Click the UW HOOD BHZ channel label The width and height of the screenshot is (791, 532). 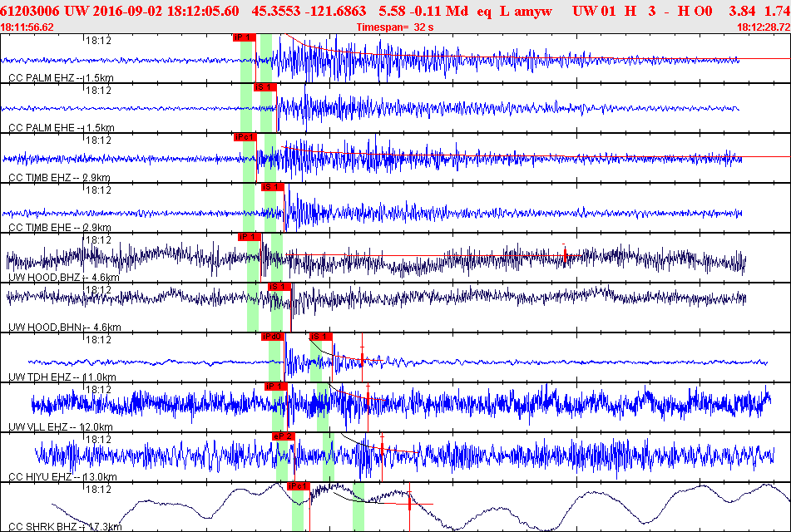[x=64, y=278]
